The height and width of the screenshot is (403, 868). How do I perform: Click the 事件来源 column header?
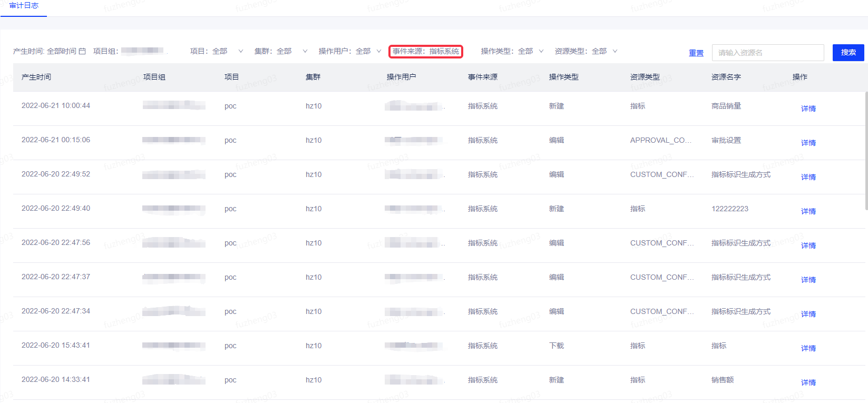tap(483, 77)
